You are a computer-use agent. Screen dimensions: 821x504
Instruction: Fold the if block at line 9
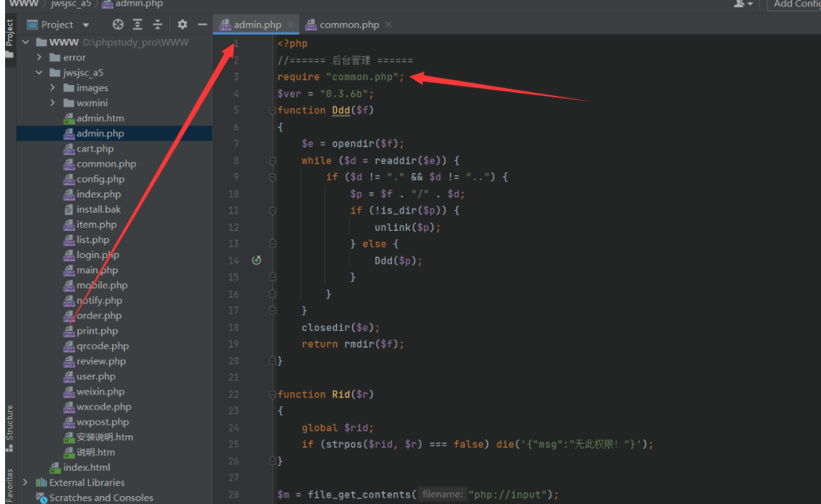(272, 177)
